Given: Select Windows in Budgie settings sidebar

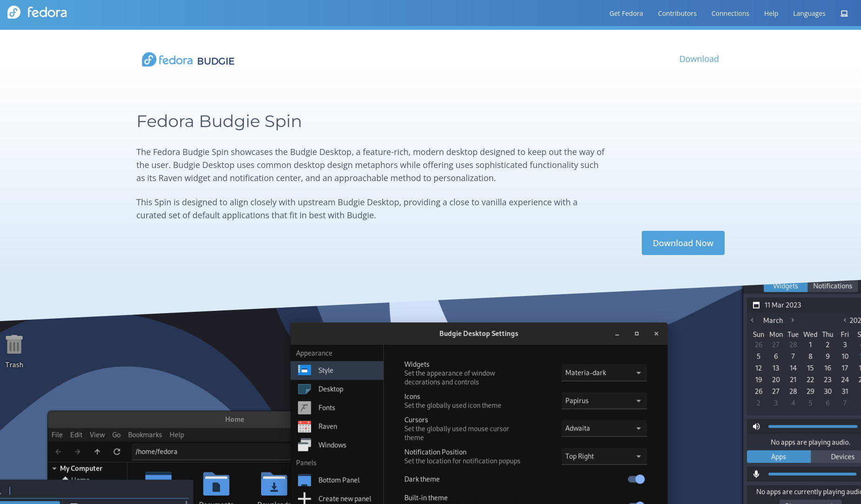Looking at the screenshot, I should pos(337,445).
